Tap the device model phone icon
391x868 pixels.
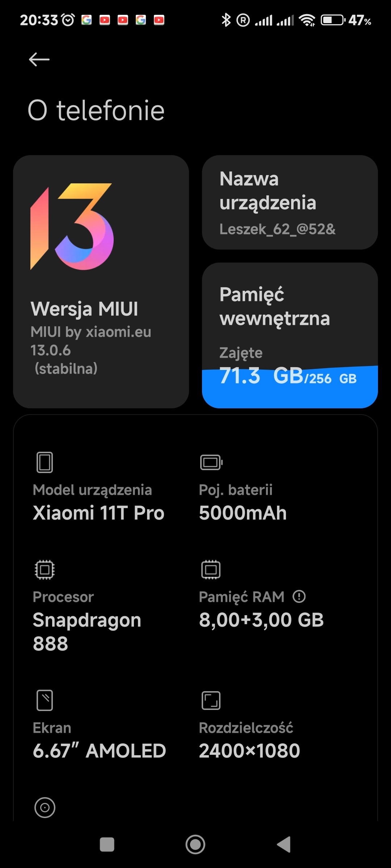point(45,462)
